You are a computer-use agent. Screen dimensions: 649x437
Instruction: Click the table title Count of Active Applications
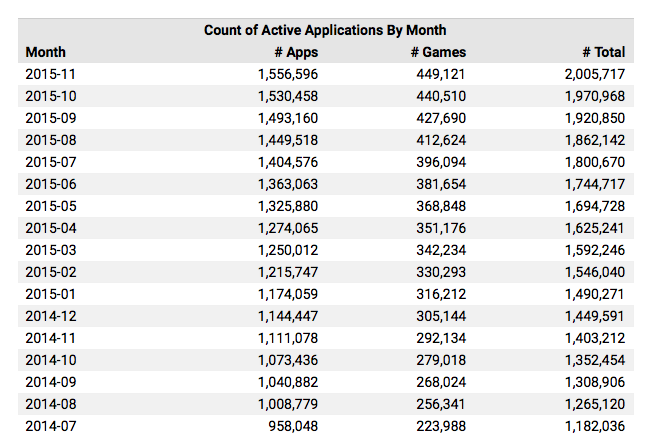325,30
